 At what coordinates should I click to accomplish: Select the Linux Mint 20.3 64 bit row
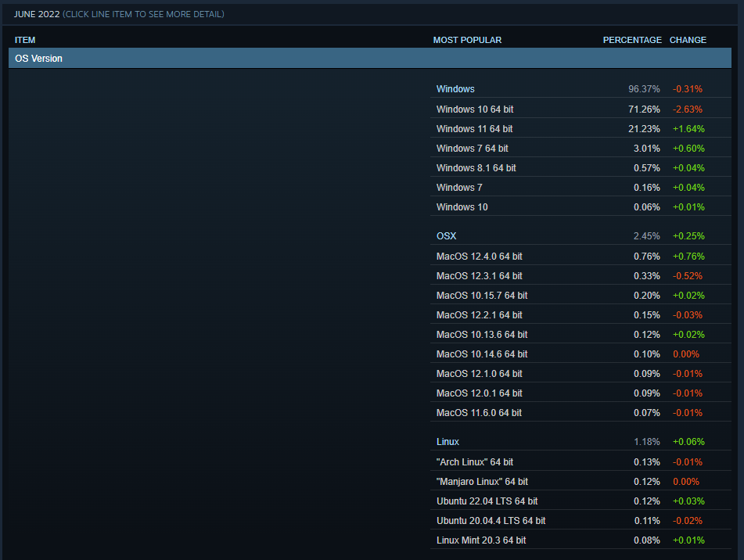(x=580, y=540)
